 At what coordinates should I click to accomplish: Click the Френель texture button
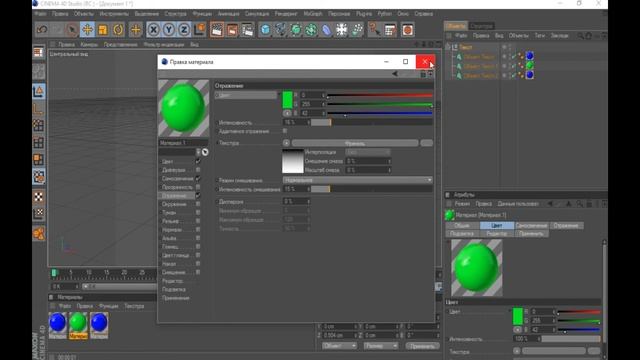355,143
